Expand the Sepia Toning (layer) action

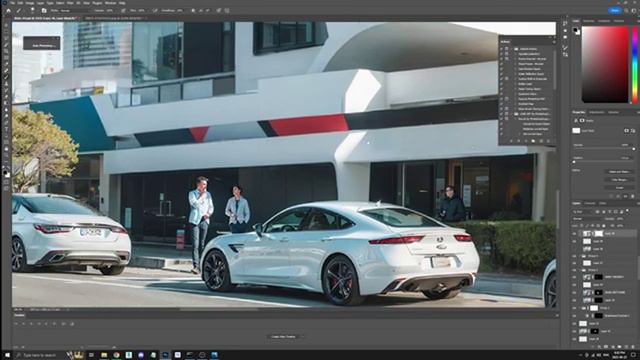coord(516,89)
